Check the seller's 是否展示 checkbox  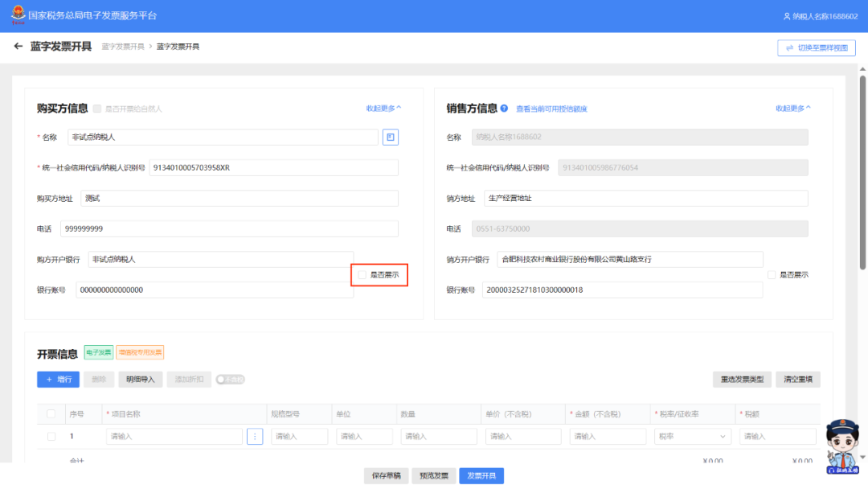click(772, 275)
